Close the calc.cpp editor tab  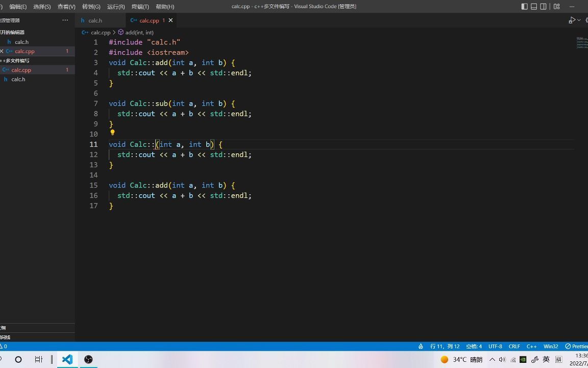[170, 20]
